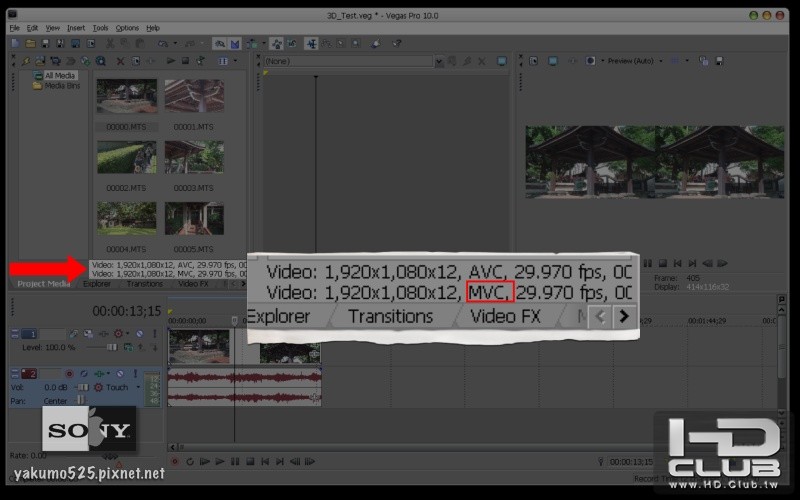Open the Options menu
The image size is (800, 500).
[127, 29]
